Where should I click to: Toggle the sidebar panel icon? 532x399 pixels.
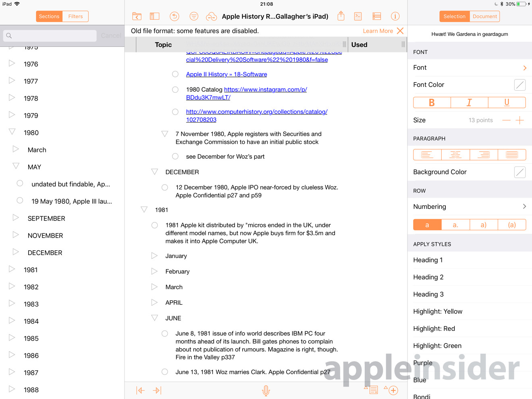point(155,17)
